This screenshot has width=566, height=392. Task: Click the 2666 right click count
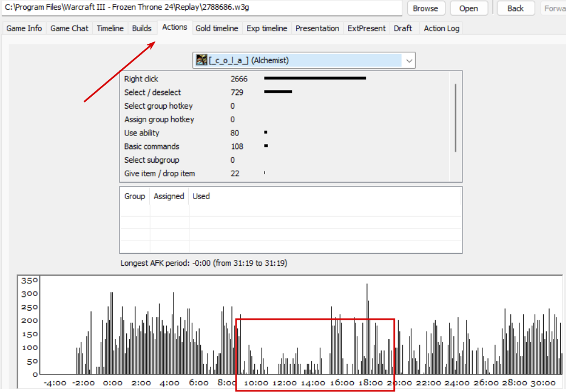click(x=239, y=79)
